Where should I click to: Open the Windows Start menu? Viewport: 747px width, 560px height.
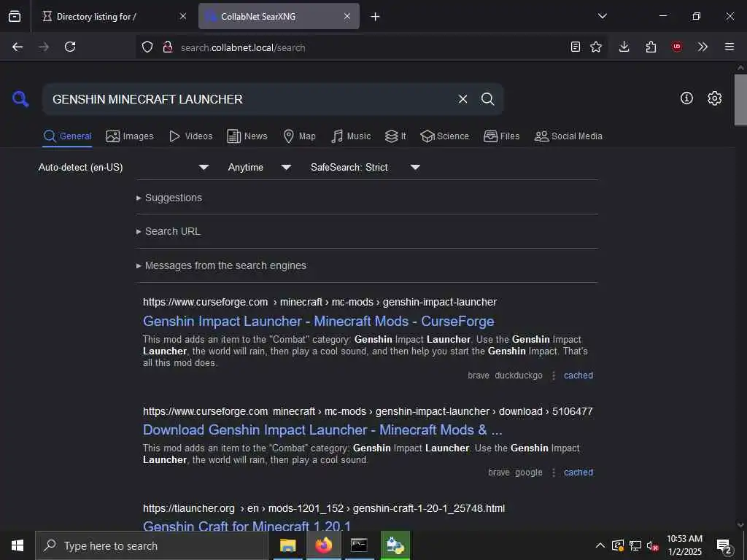(x=18, y=545)
